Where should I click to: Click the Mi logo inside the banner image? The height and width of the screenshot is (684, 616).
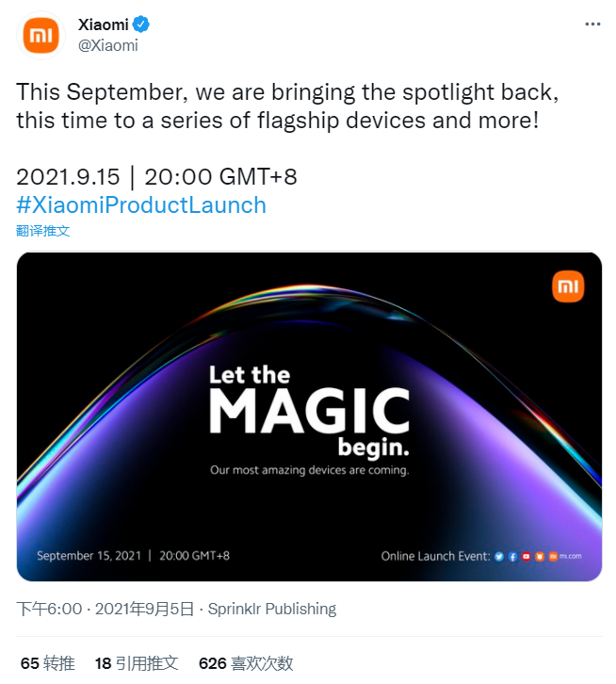click(x=568, y=286)
